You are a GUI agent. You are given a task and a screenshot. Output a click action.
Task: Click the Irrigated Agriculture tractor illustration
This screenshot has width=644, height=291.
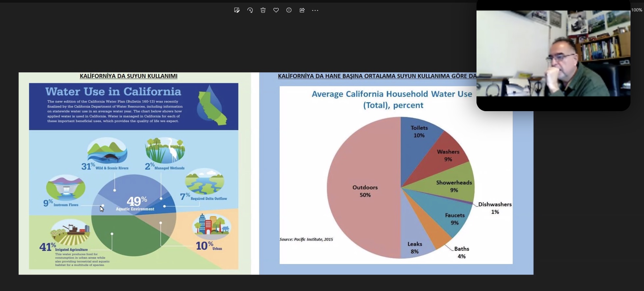click(x=70, y=231)
